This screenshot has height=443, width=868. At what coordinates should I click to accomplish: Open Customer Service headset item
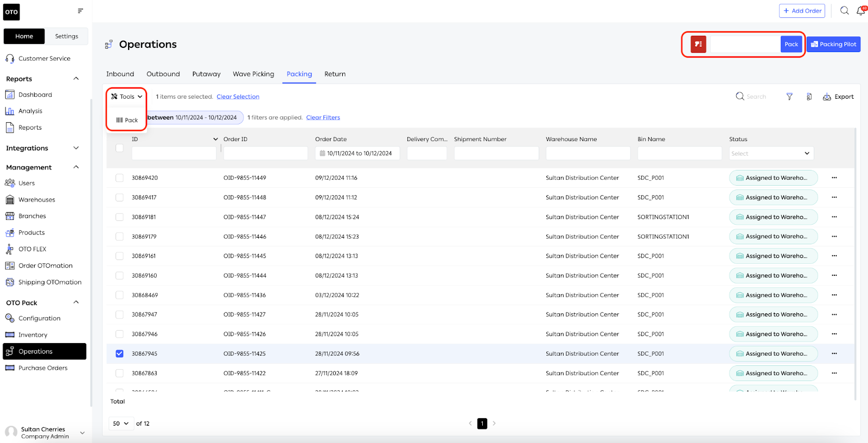38,59
